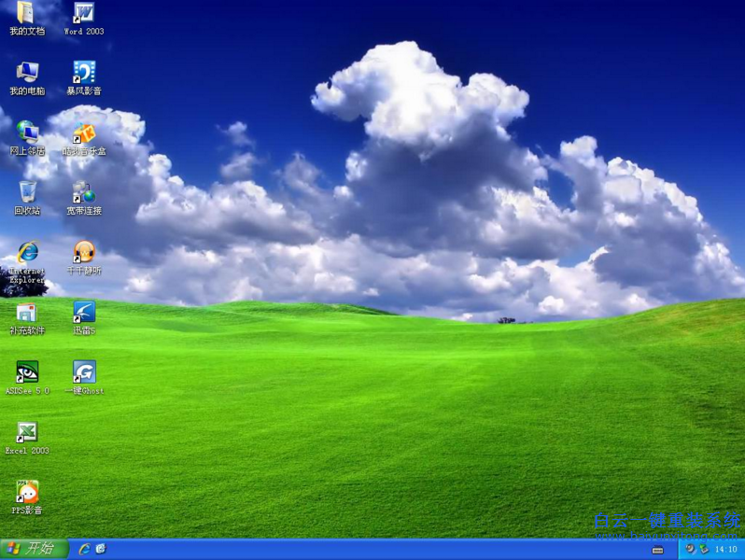
Task: Select the 千千静听 headphone icon
Action: tap(84, 252)
